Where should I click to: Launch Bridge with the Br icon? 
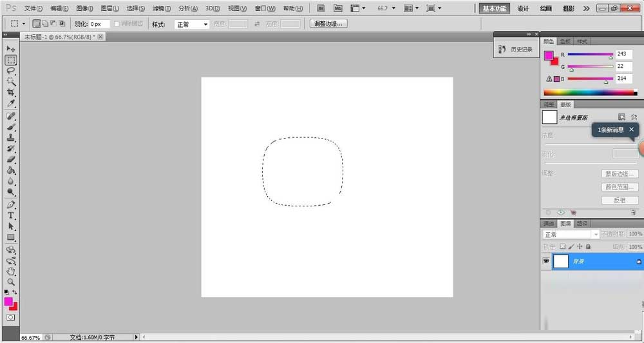321,8
